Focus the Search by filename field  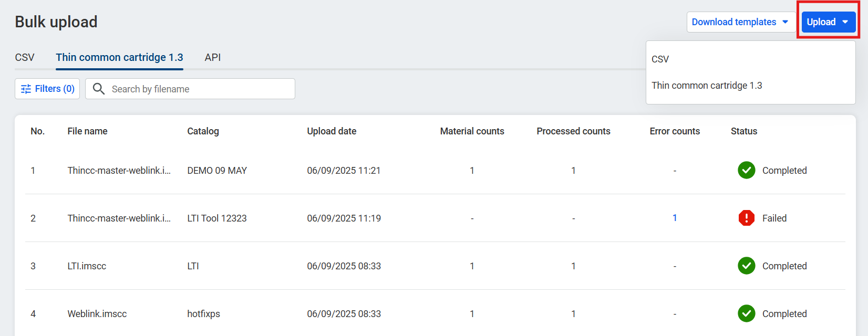(x=200, y=89)
